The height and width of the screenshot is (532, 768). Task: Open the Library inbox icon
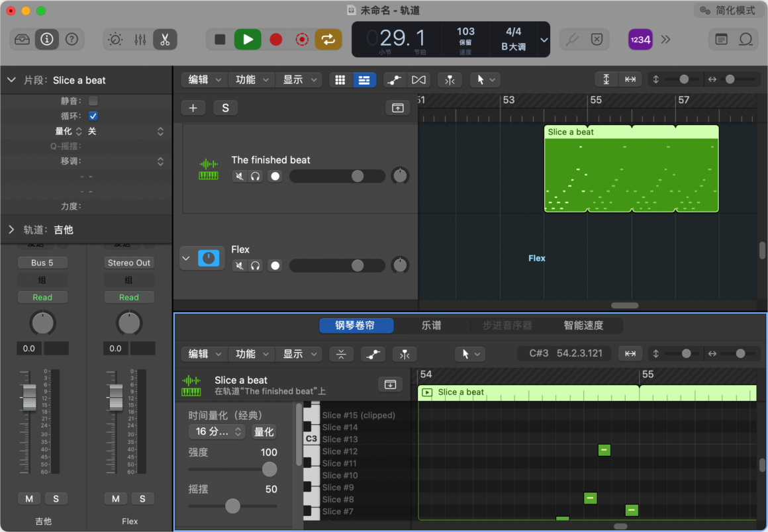pos(22,40)
